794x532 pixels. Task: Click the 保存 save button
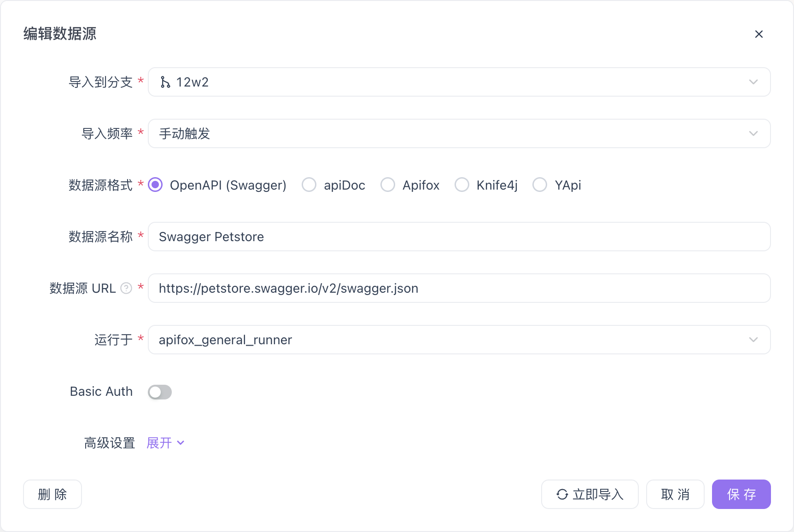tap(741, 494)
